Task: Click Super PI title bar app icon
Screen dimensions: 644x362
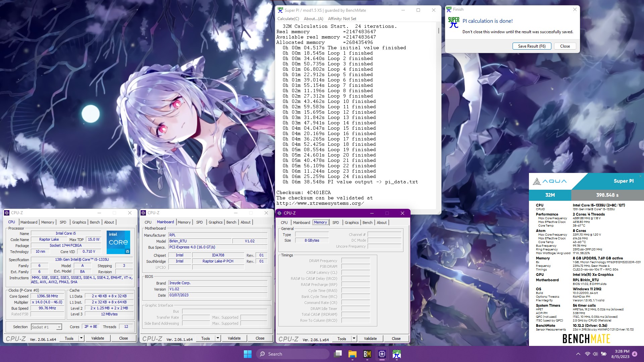Action: (x=280, y=10)
